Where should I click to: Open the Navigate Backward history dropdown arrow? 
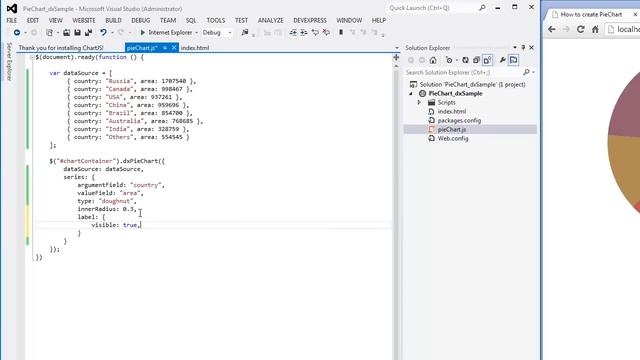pos(25,33)
